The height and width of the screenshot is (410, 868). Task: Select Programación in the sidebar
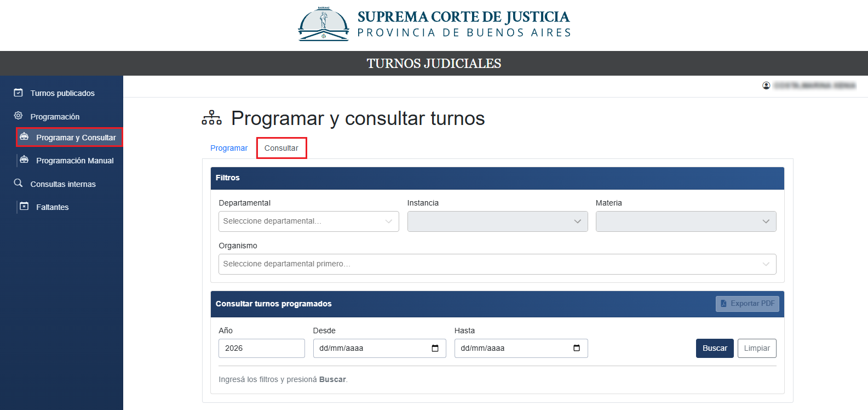coord(55,117)
